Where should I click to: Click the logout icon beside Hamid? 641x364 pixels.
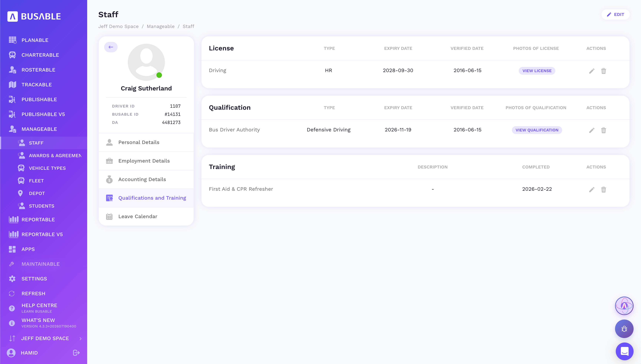pos(76,353)
